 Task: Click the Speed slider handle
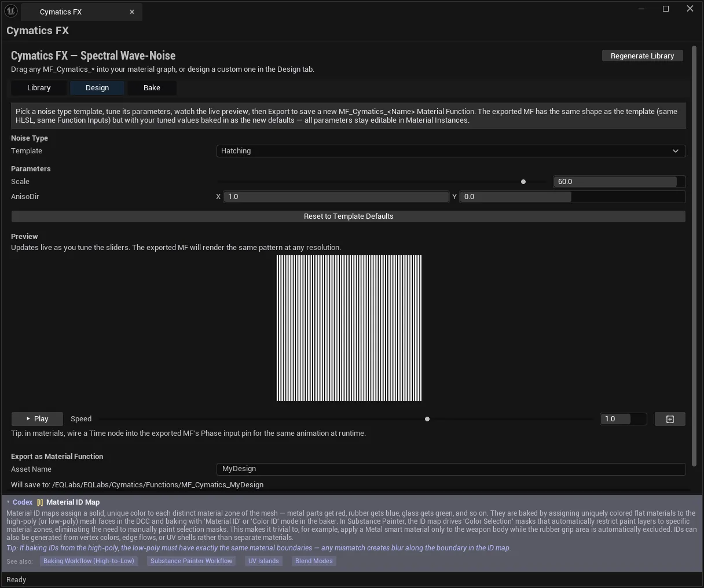[x=427, y=419]
